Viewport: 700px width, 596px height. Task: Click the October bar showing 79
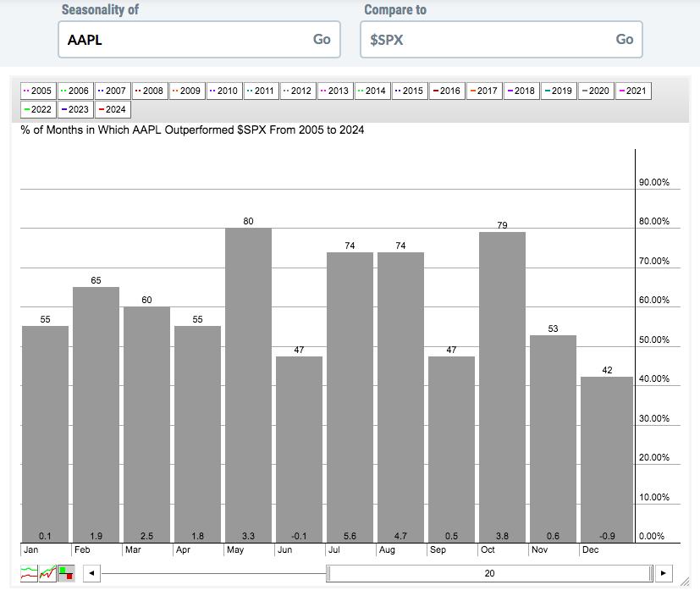502,385
